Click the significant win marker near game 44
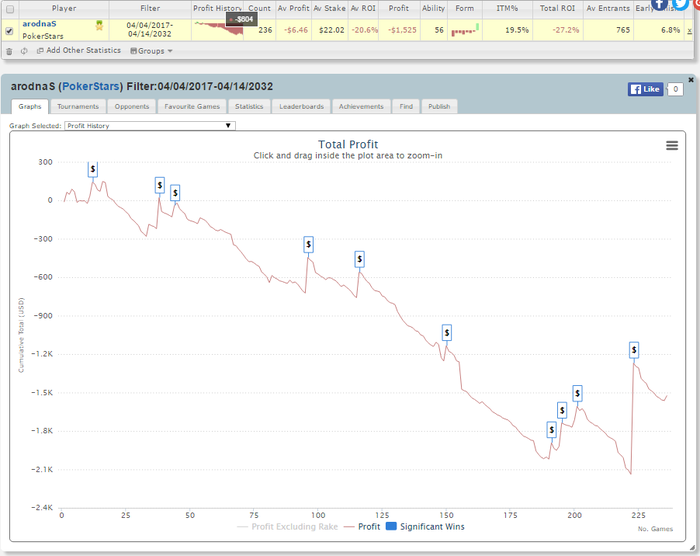Screen dimensions: 700x556 tap(175, 193)
